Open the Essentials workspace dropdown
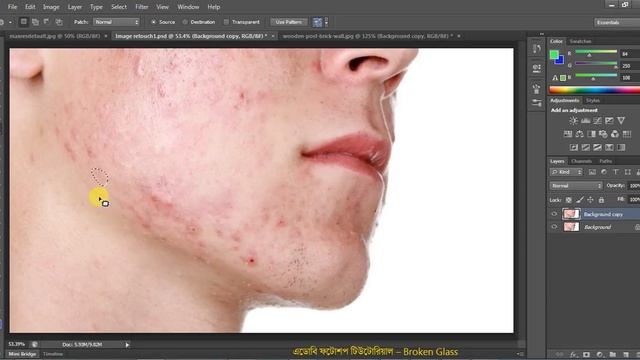640x360 pixels. pyautogui.click(x=616, y=22)
